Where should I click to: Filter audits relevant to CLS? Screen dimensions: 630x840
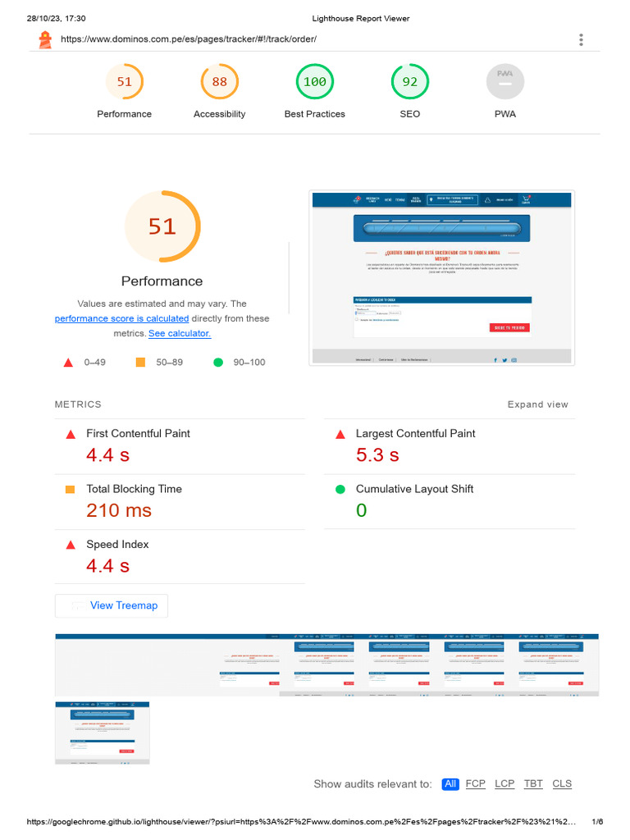(x=562, y=783)
